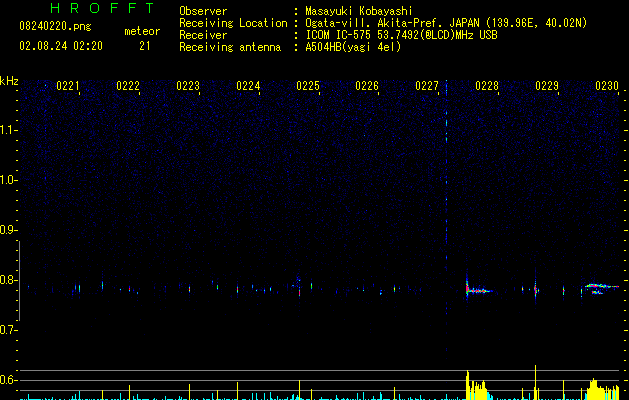
Task: Click the 'Receiving antenna' field label
Action: point(230,47)
